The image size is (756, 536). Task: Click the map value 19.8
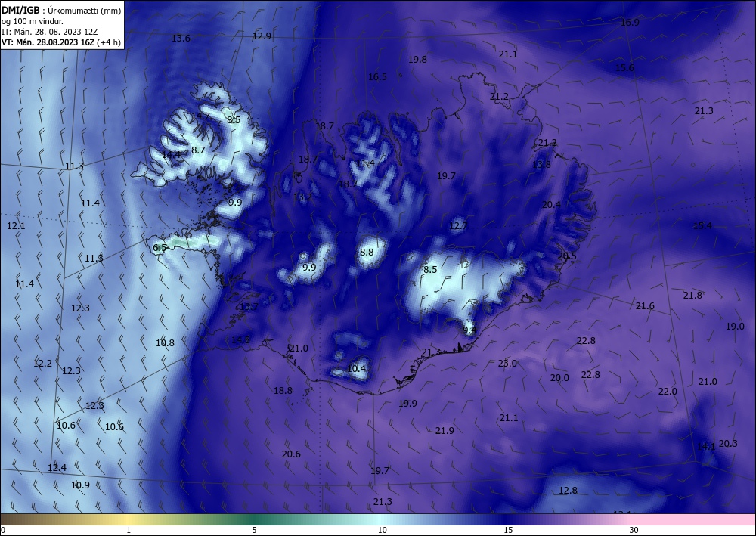pyautogui.click(x=417, y=60)
